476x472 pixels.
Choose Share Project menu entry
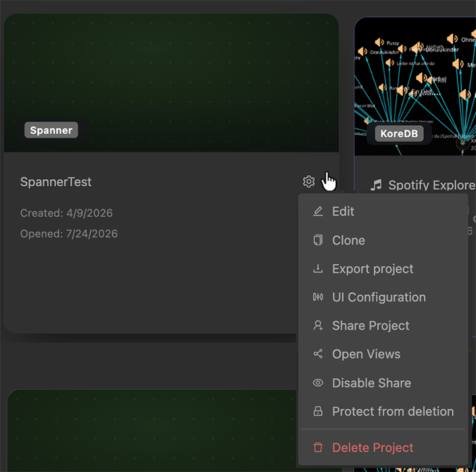coord(383,325)
